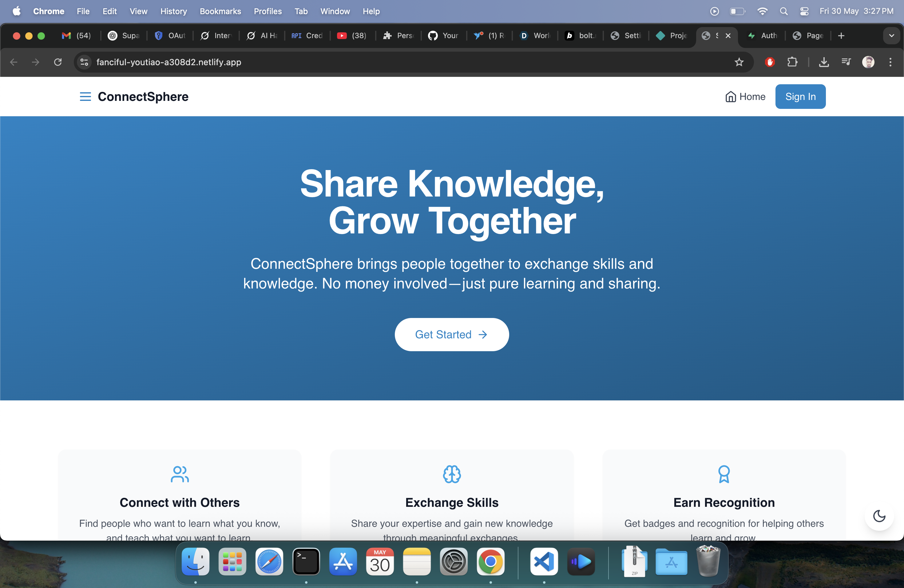Open the ConnectSphere hamburger menu
904x588 pixels.
[85, 97]
